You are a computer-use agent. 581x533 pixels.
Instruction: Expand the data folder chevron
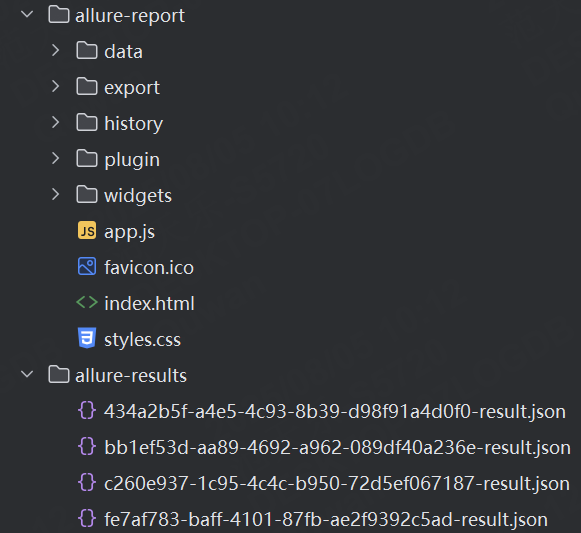(56, 50)
